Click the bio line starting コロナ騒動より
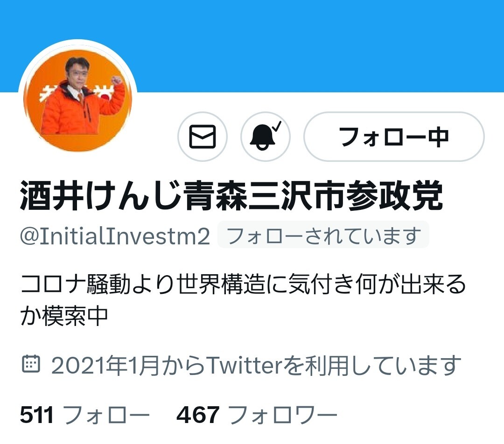This screenshot has width=504, height=444. tap(243, 284)
